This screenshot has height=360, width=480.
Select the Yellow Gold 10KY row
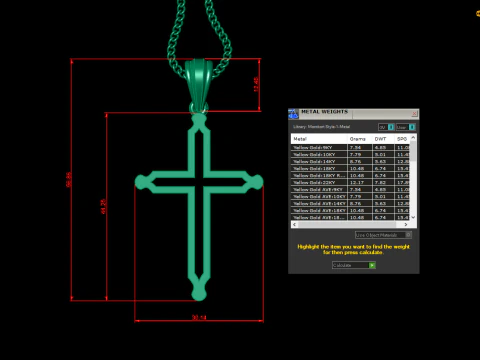pos(351,154)
